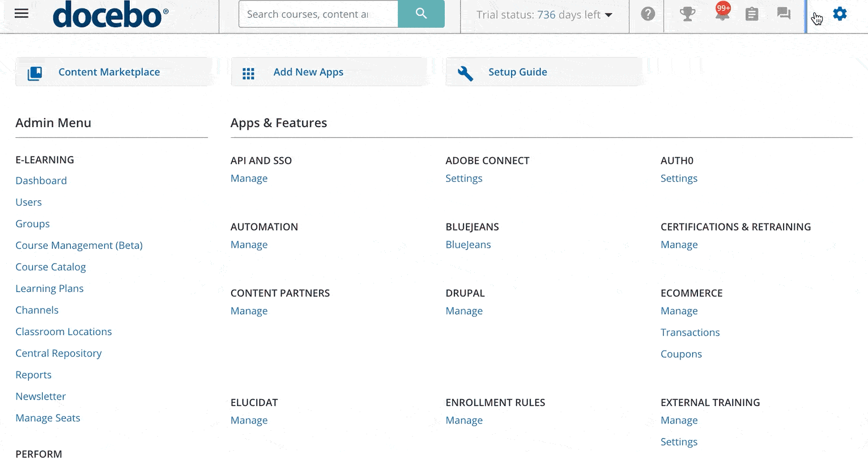Launch the Setup Guide
This screenshot has width=868, height=470.
(517, 72)
